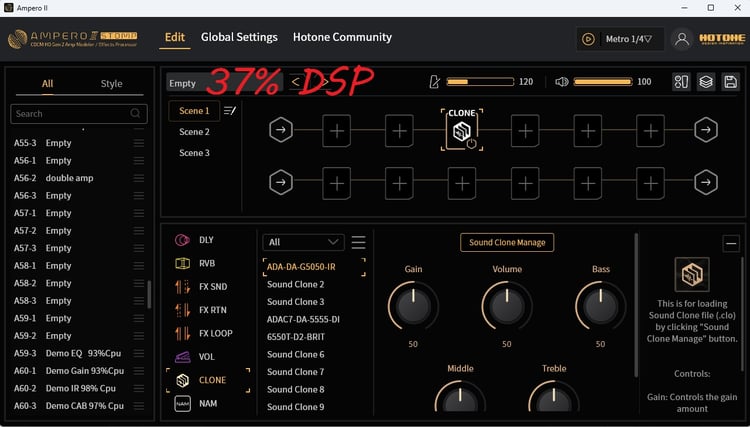Screen dimensions: 750x427
Task: Click the bottom chain input node
Action: point(281,182)
